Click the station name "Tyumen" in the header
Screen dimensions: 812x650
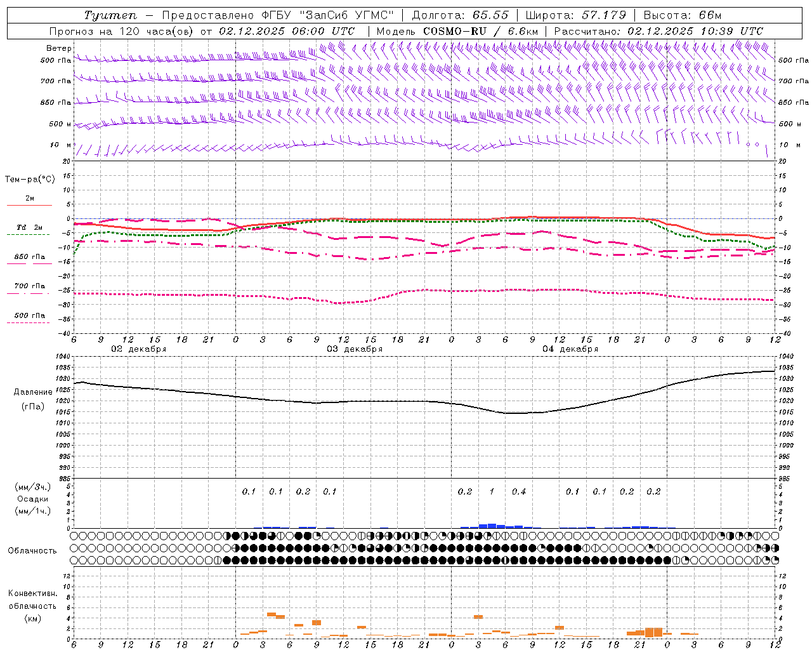click(x=110, y=15)
